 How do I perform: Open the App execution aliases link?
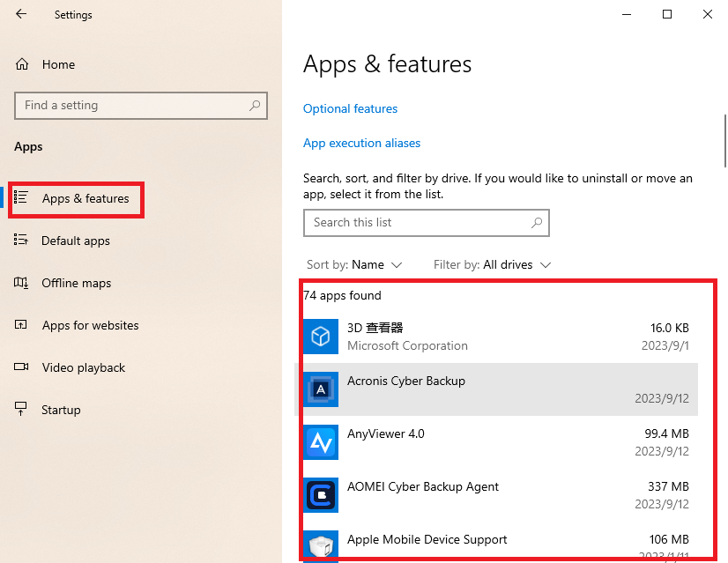[361, 143]
